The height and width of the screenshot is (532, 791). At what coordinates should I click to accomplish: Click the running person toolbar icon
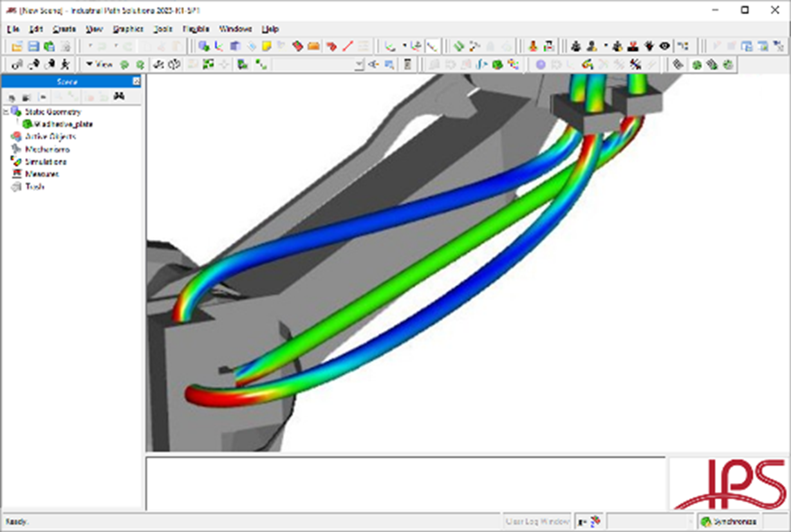pyautogui.click(x=65, y=64)
